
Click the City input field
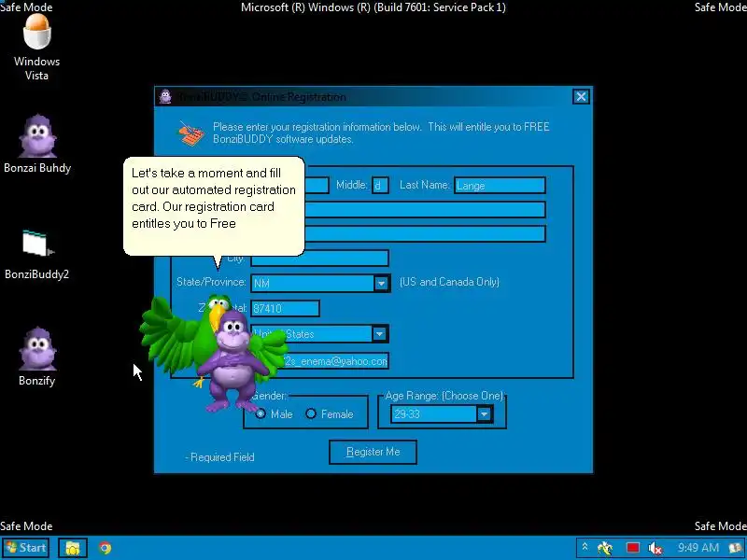319,259
